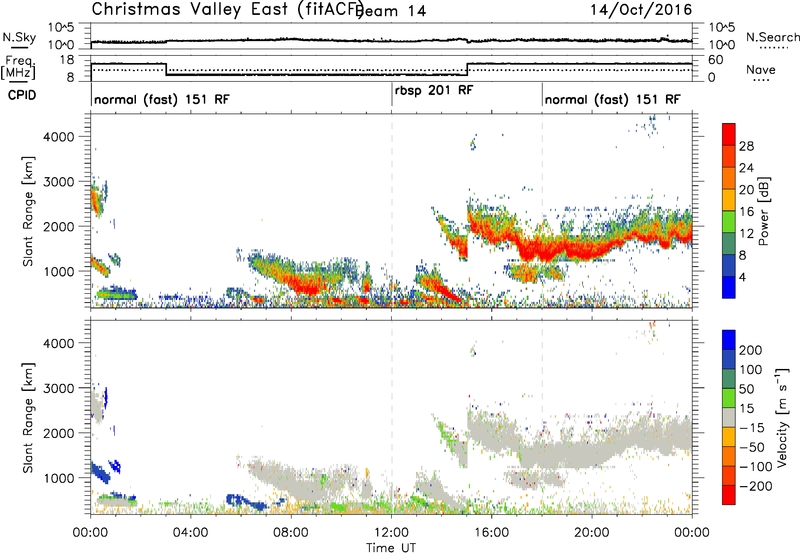Click the gray band of the velocity color bar
The width and height of the screenshot is (800, 554).
tap(729, 418)
